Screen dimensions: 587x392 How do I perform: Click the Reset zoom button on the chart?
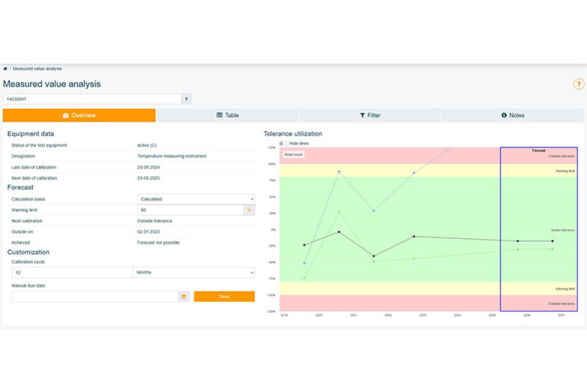[293, 154]
